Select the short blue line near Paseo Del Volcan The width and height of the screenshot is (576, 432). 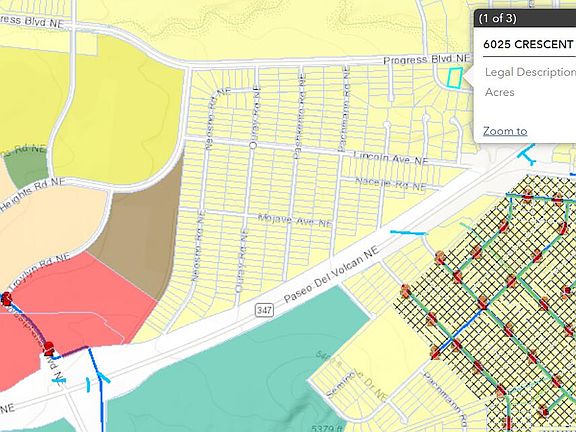coord(408,233)
